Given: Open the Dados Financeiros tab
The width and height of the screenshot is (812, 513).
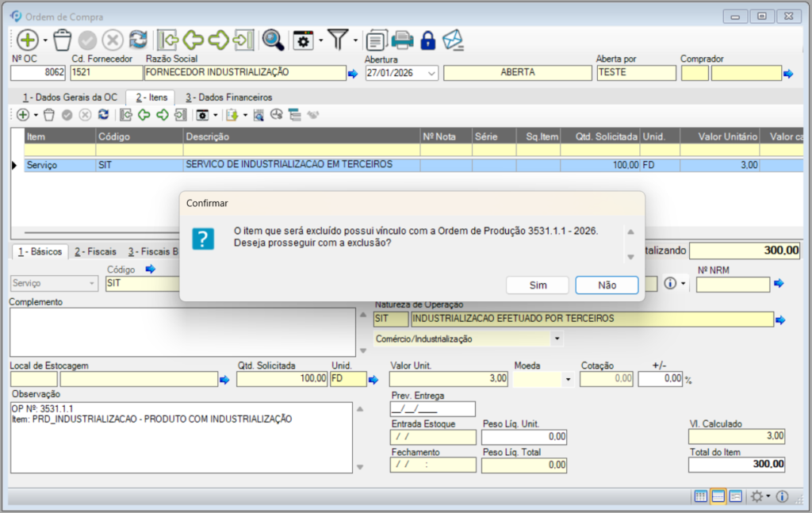Looking at the screenshot, I should click(x=228, y=98).
